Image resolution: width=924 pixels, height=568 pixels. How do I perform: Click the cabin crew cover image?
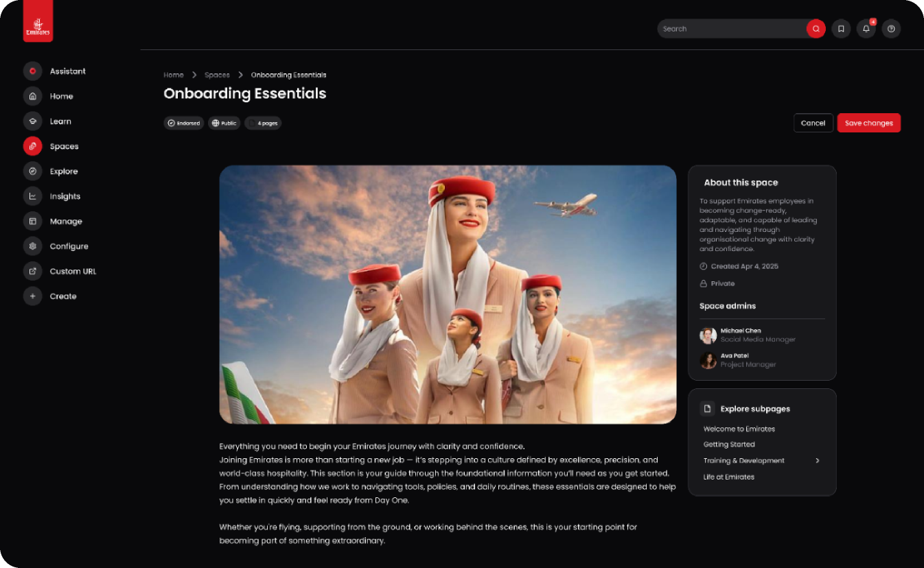click(x=448, y=294)
